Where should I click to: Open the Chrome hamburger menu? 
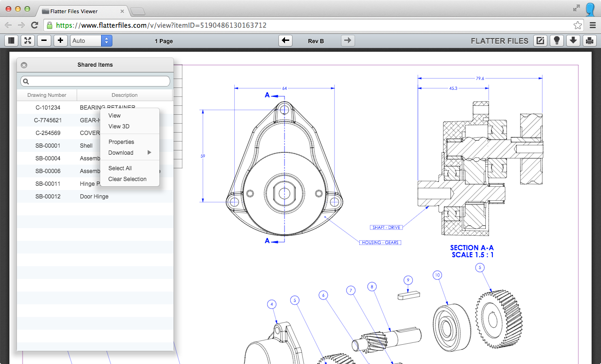593,25
